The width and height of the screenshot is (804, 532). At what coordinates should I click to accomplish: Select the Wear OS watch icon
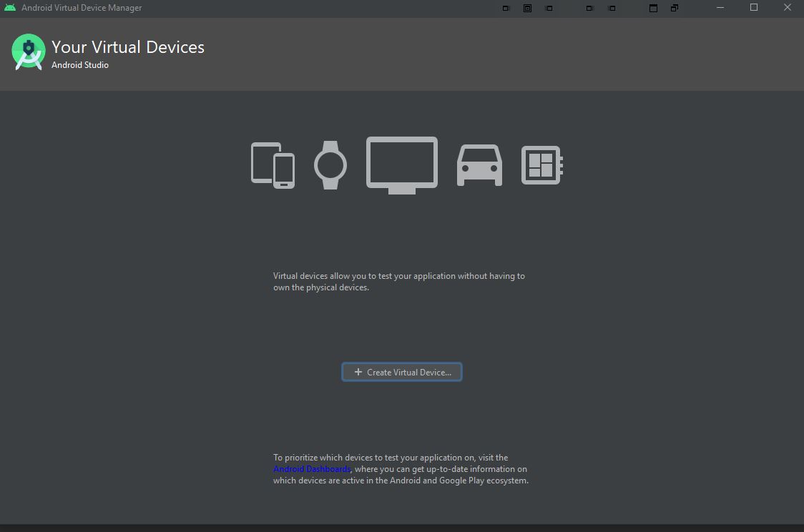click(330, 165)
